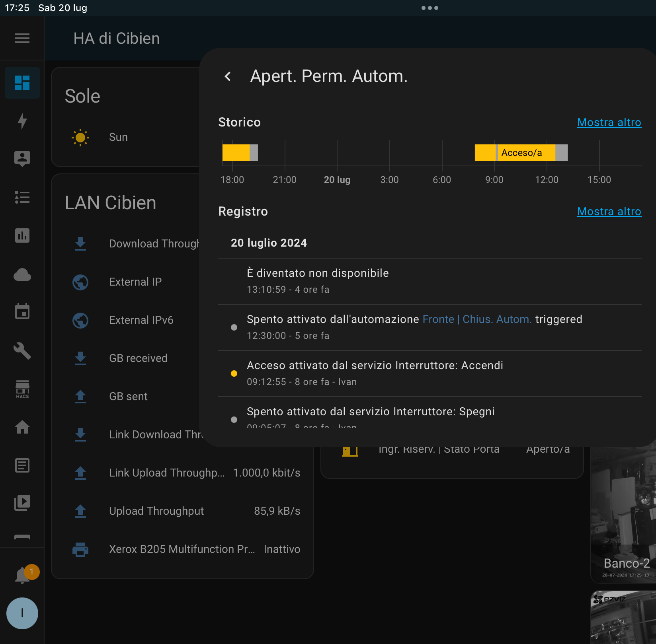Open the hamburger menu in sidebar

coord(22,38)
